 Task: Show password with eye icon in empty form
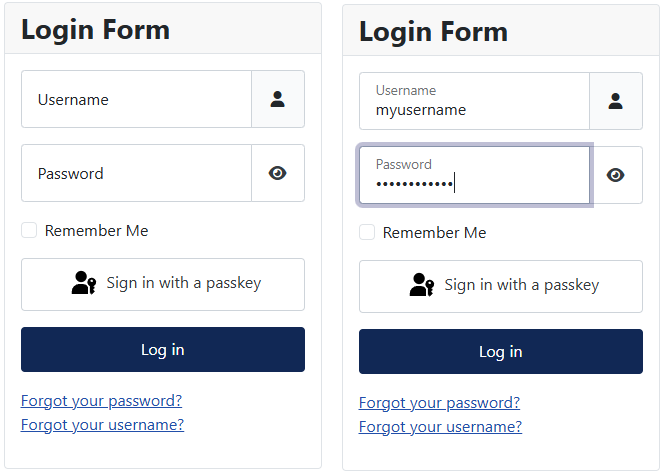click(277, 173)
